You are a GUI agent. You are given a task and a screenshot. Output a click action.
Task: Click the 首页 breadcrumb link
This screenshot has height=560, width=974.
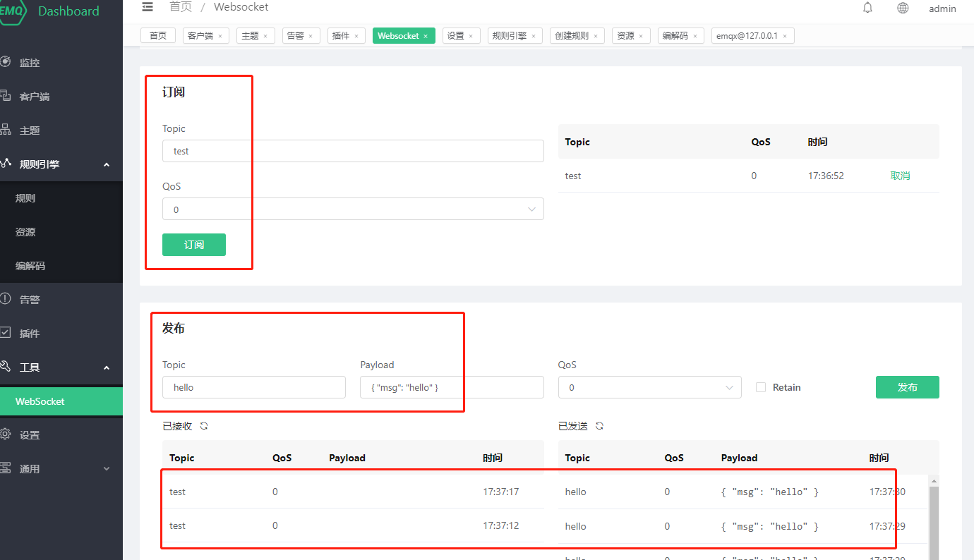pos(181,7)
